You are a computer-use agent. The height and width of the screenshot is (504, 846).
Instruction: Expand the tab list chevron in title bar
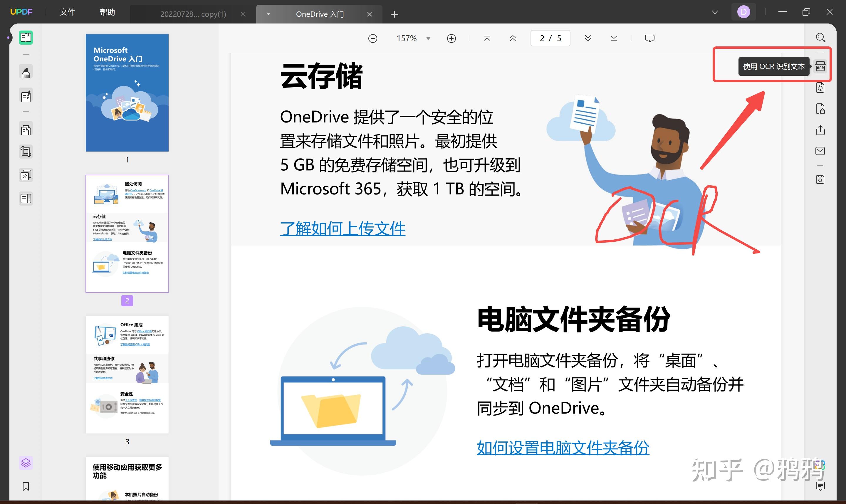(x=715, y=12)
